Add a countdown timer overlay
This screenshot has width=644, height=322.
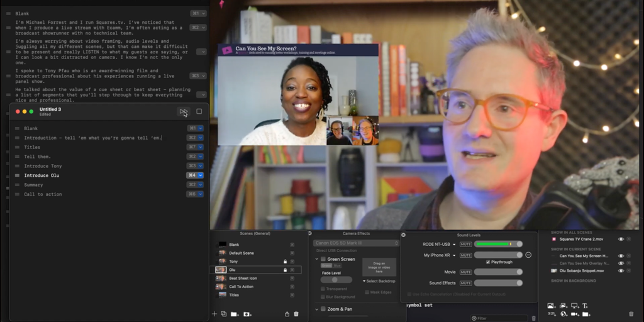pos(553,313)
